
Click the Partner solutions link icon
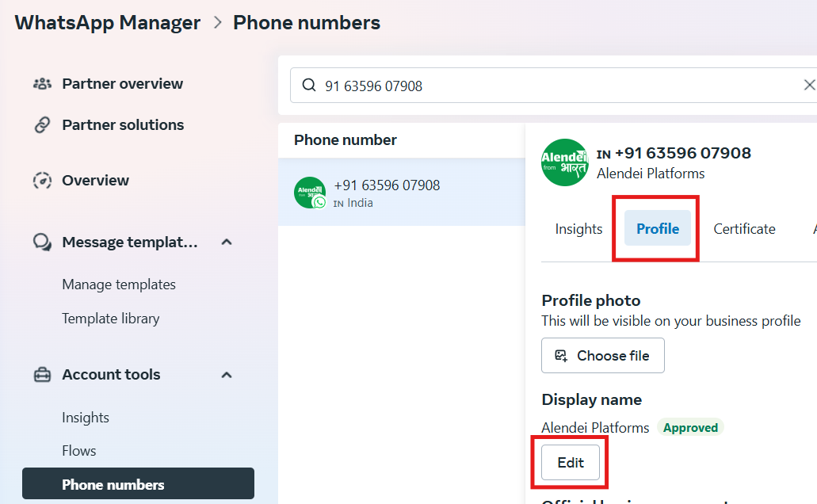pos(42,125)
